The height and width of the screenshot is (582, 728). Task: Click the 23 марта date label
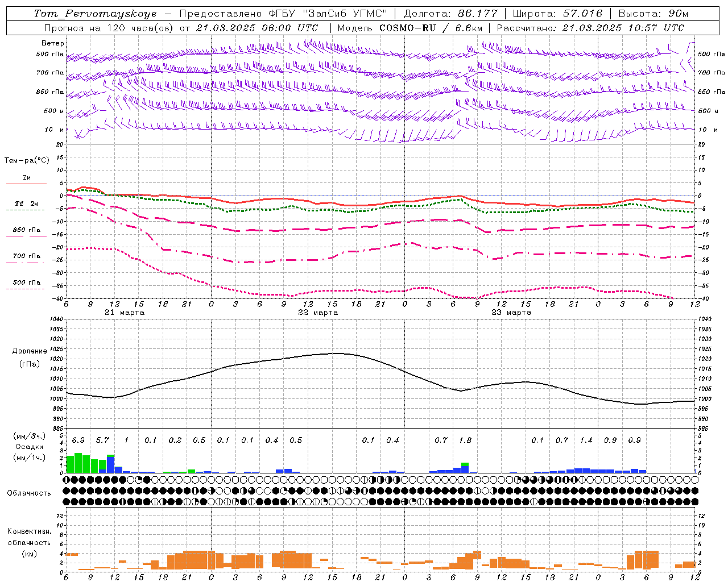click(511, 313)
